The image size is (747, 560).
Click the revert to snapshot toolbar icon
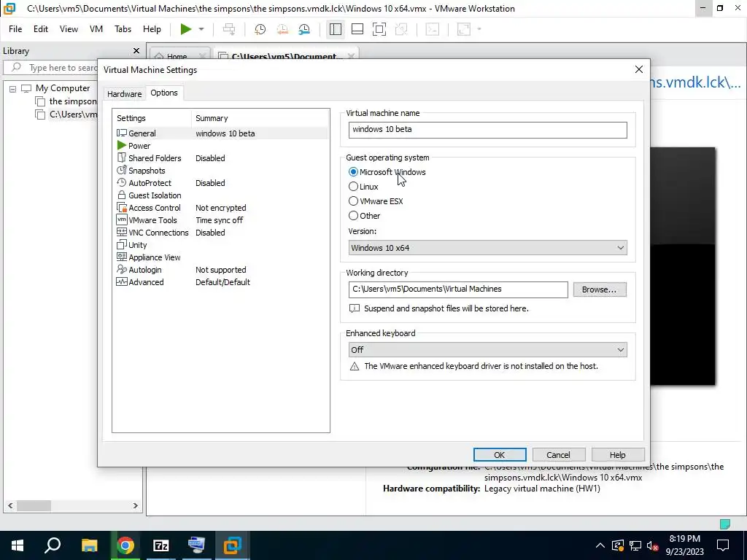coord(282,29)
